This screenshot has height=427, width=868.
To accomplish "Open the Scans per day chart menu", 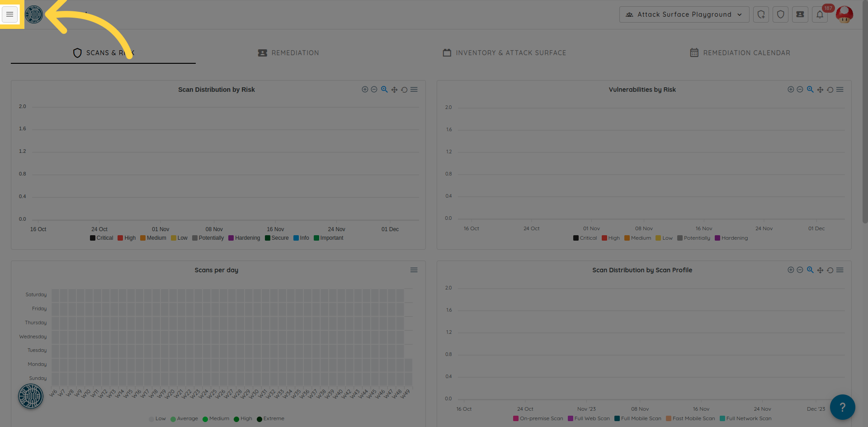I will pyautogui.click(x=414, y=270).
